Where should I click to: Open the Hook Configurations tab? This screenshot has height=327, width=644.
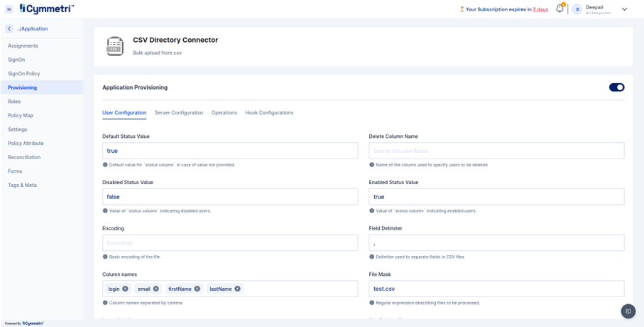[269, 112]
